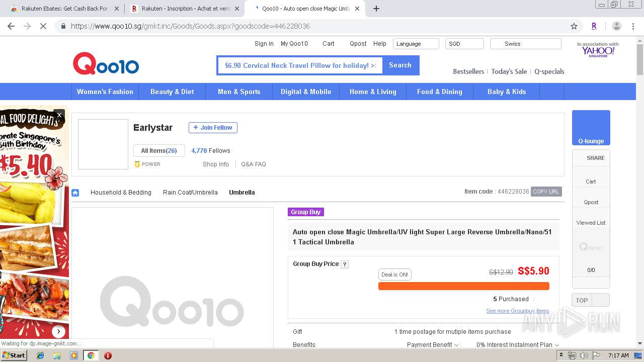
Task: Open the Q&A·FAQ link
Action: point(254,164)
